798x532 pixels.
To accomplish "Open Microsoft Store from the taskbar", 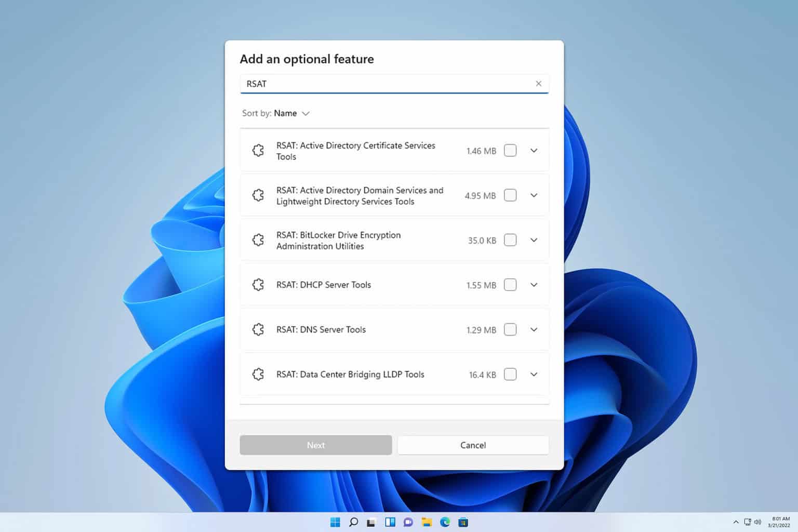I will [x=463, y=522].
